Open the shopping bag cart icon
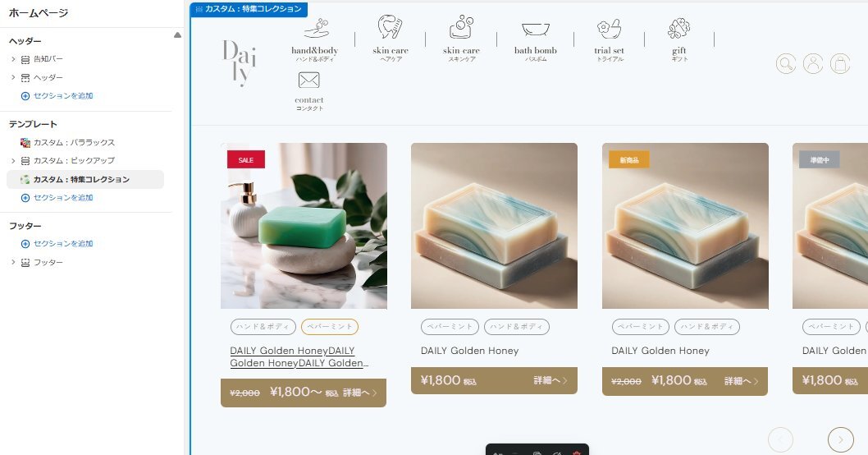This screenshot has width=868, height=455. pyautogui.click(x=840, y=64)
